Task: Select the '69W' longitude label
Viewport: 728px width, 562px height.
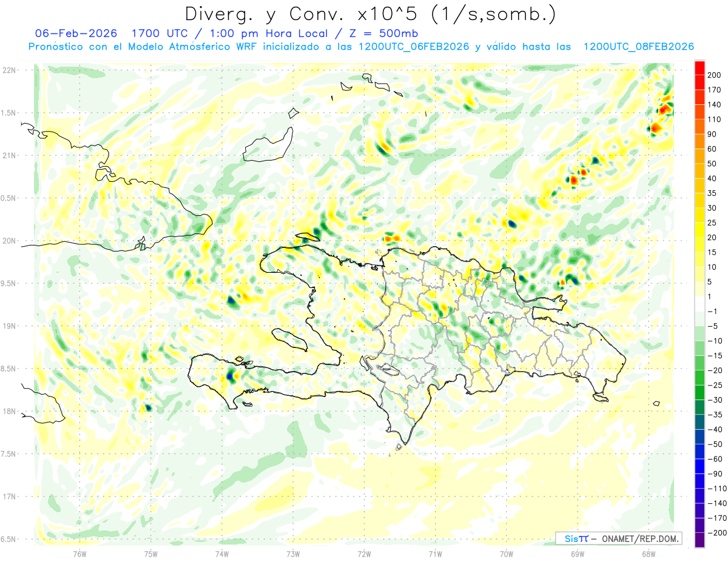Action: [578, 554]
